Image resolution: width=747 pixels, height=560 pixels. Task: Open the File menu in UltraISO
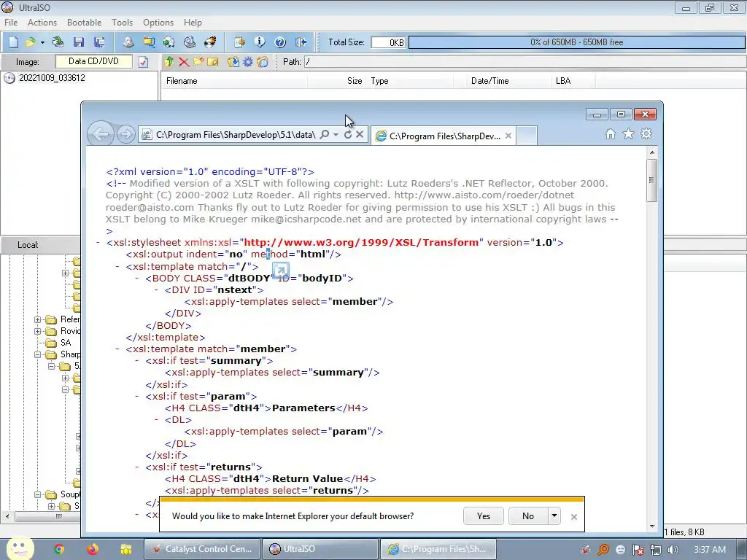click(x=11, y=23)
